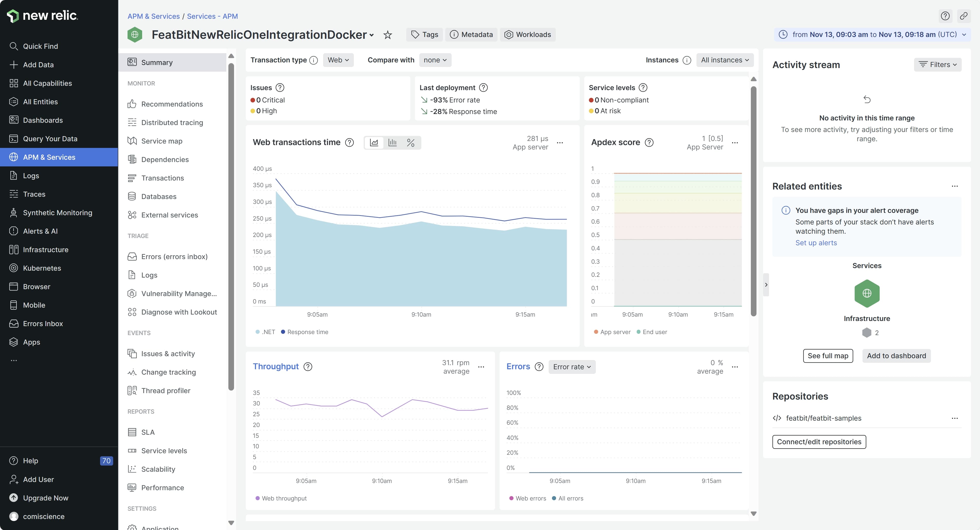Click the Set up alerts link
Image resolution: width=980 pixels, height=530 pixels.
point(816,243)
